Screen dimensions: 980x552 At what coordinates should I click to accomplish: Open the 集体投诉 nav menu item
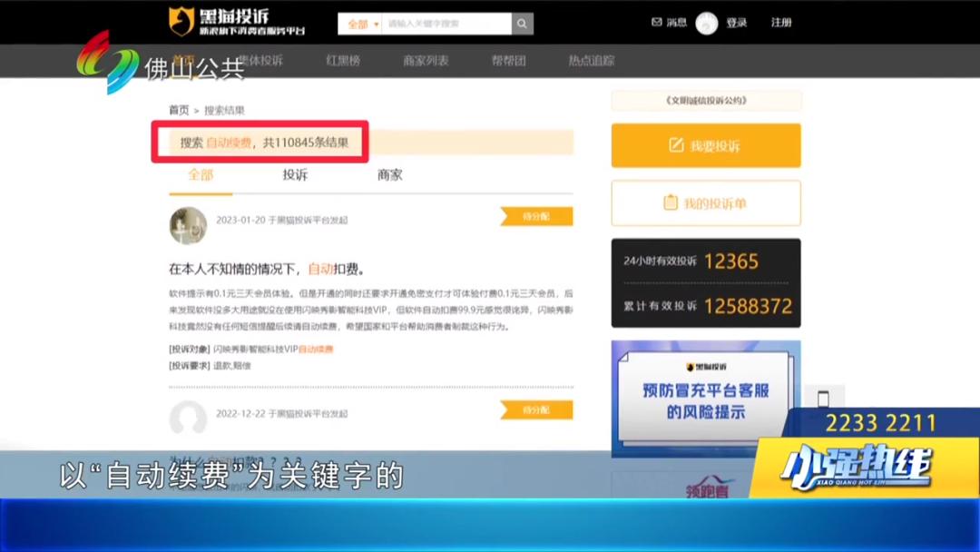(x=260, y=61)
